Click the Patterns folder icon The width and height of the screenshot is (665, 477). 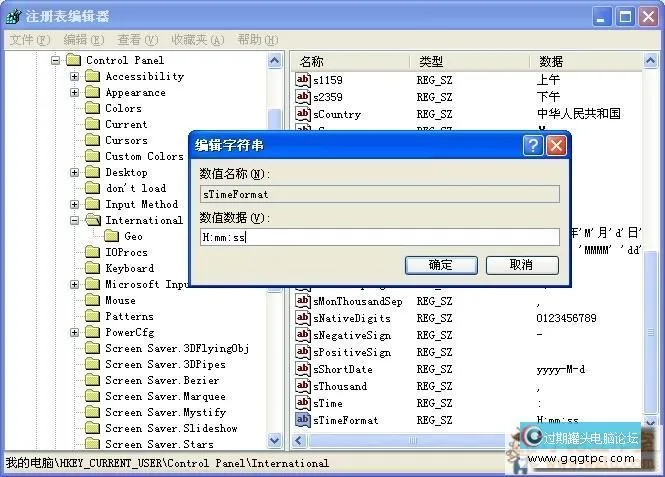[92, 316]
